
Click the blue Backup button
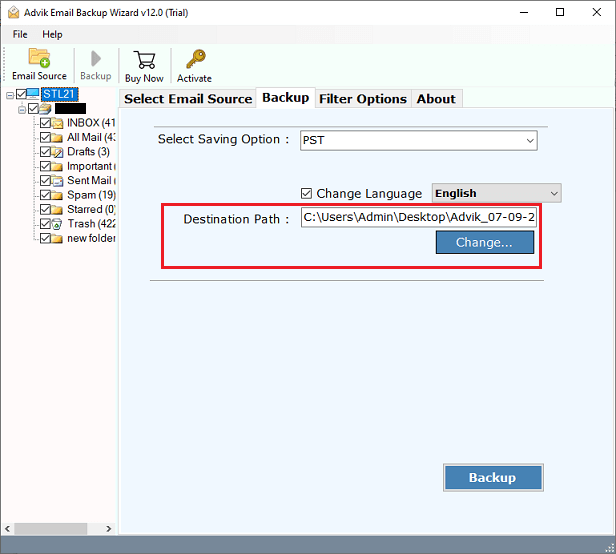pyautogui.click(x=493, y=477)
